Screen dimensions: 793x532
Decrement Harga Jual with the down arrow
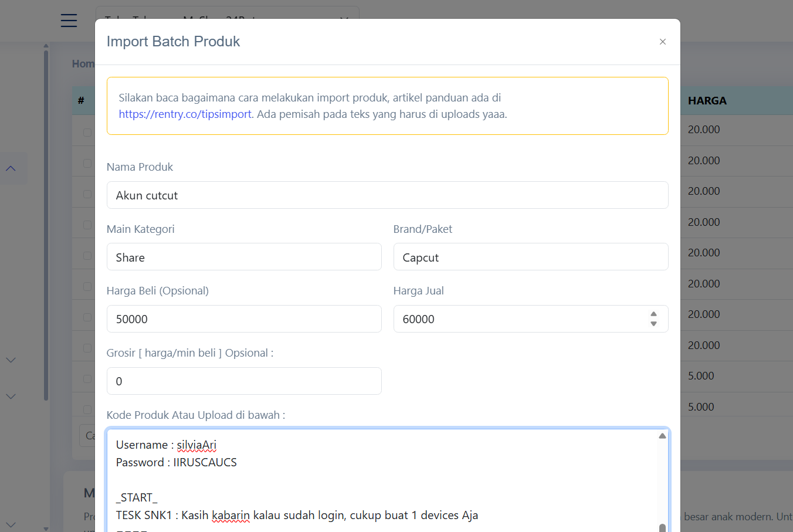coord(653,323)
